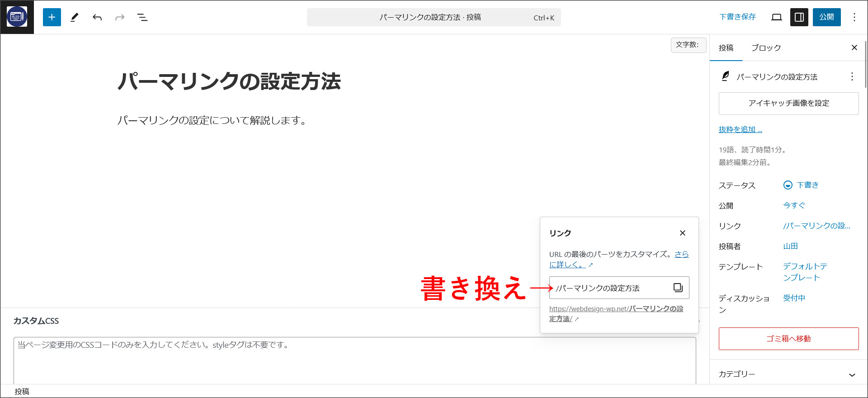The width and height of the screenshot is (868, 398).
Task: Click the post title heading
Action: [x=229, y=81]
